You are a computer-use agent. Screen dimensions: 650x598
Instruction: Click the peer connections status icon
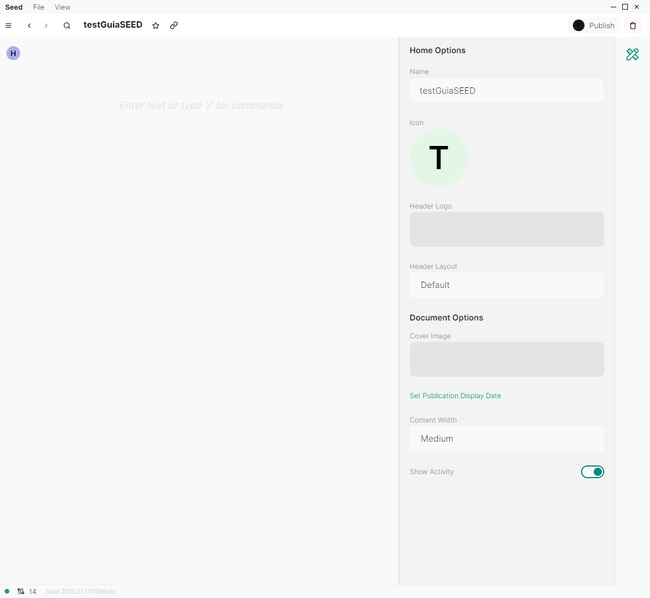tap(21, 591)
